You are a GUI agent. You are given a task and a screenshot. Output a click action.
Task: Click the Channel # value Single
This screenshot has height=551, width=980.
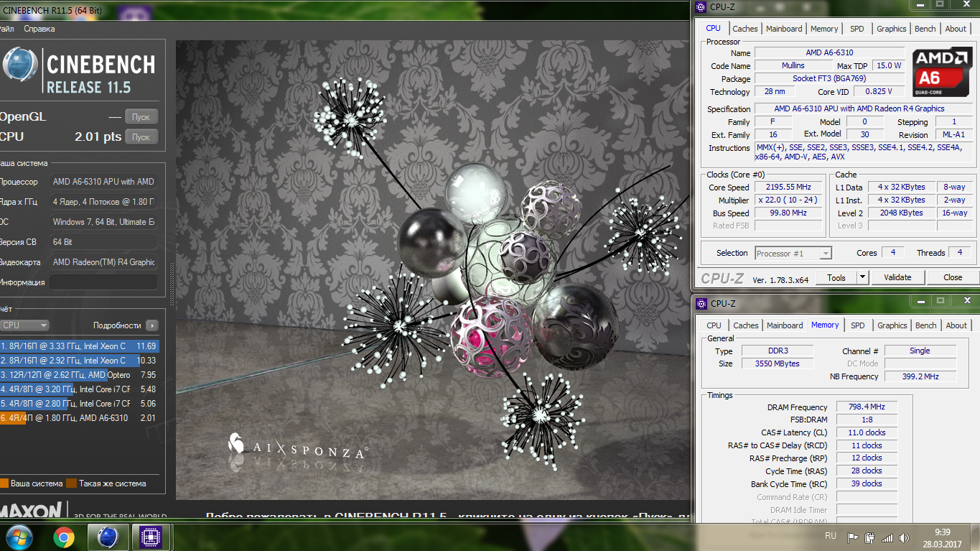click(920, 351)
